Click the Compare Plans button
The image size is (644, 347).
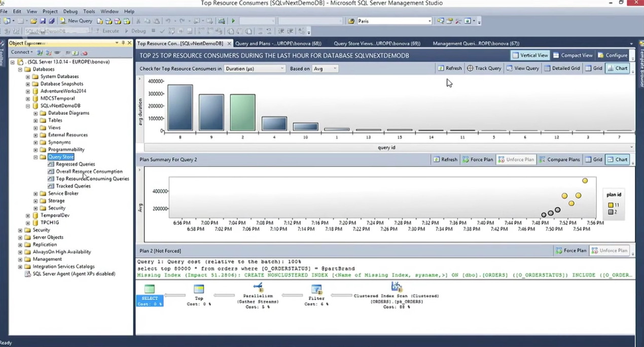tap(559, 159)
